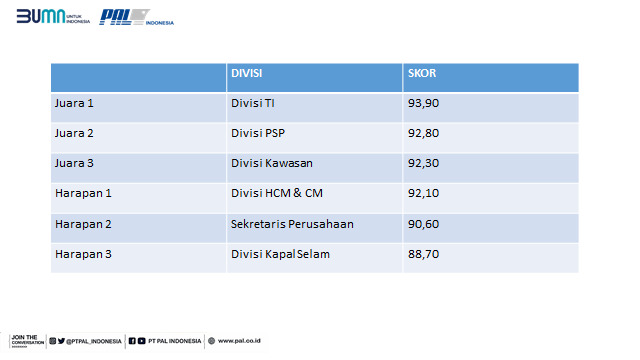Click the 93,90 score cell
This screenshot has width=640, height=360.
click(x=491, y=108)
